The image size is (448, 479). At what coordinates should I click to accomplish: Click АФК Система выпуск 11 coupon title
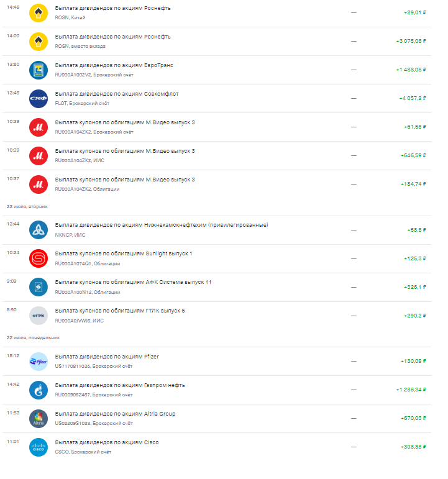(133, 282)
